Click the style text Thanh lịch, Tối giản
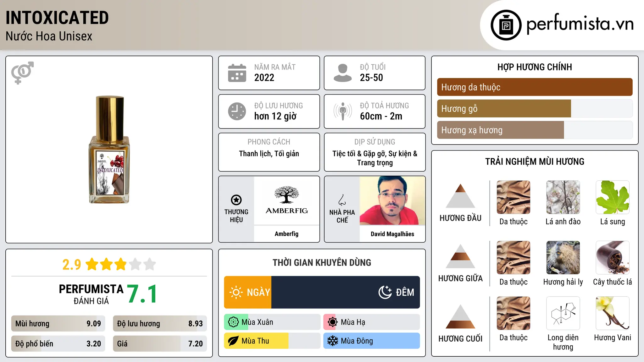This screenshot has height=362, width=644. pyautogui.click(x=269, y=154)
